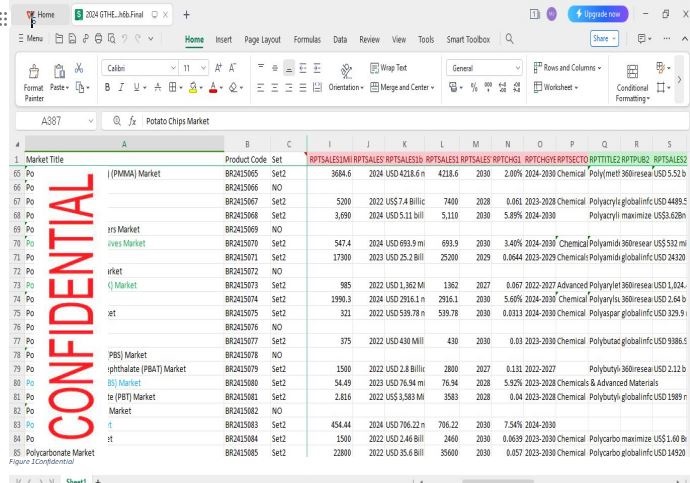Click the Orientation tool
690x483 pixels.
(x=346, y=77)
